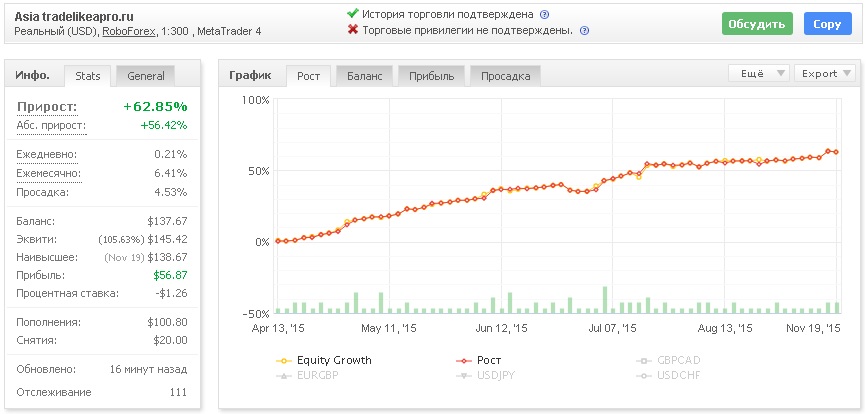The image size is (868, 414).
Task: Enable USDJPY series in legend
Action: tap(487, 375)
